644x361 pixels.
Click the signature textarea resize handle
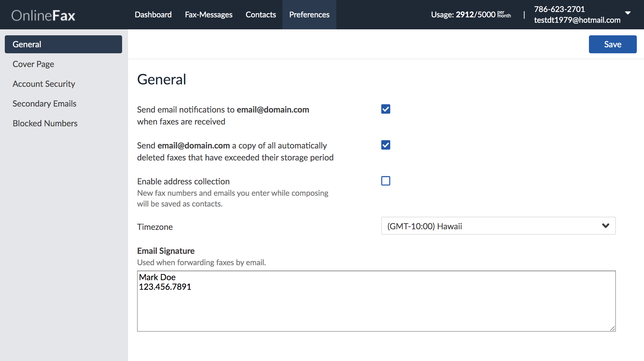(x=612, y=328)
